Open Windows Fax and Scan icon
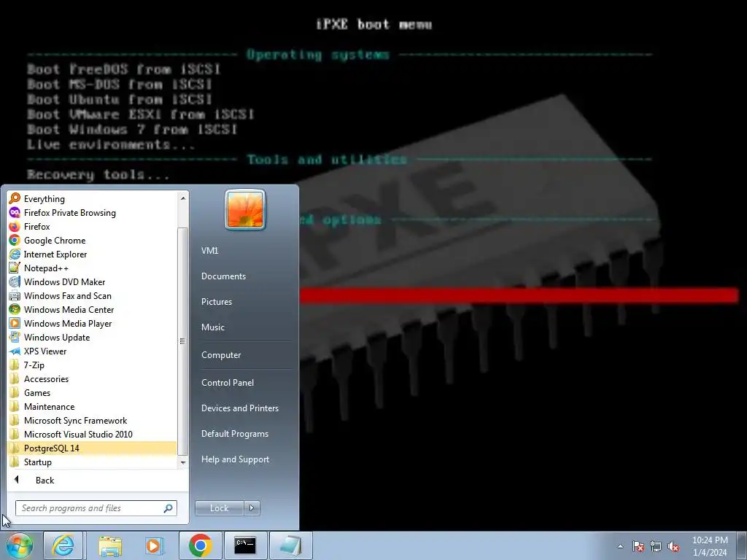This screenshot has height=560, width=747. coord(15,295)
